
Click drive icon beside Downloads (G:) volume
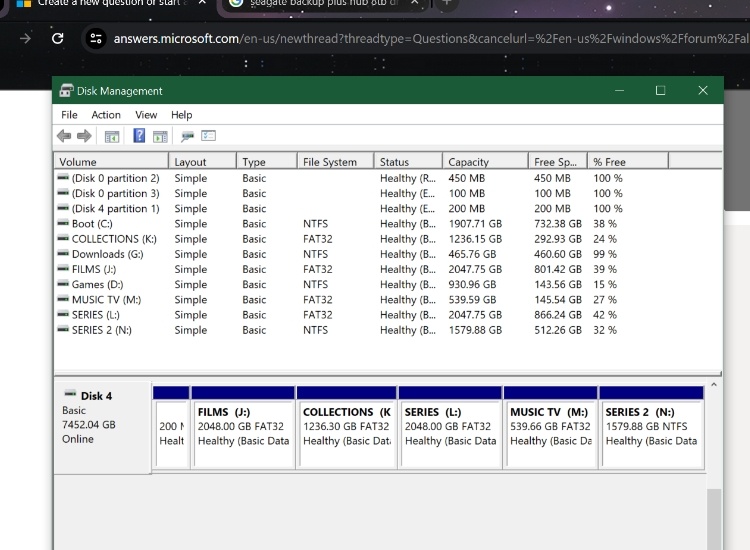[63, 253]
